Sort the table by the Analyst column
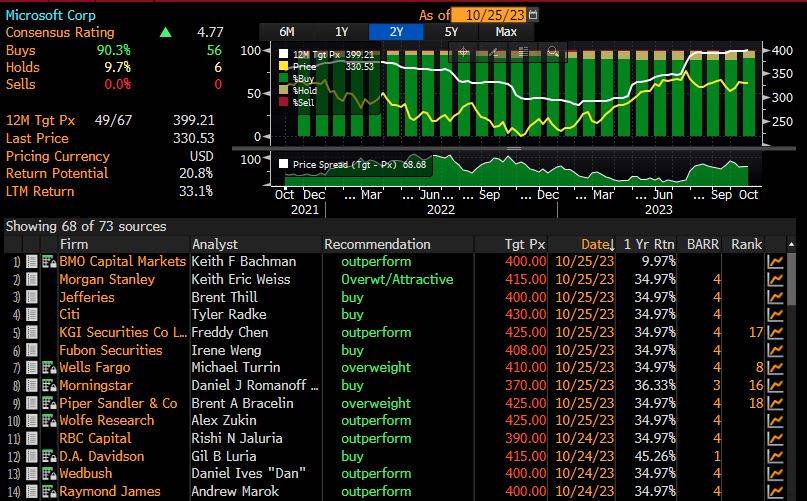This screenshot has width=807, height=501. pos(215,244)
